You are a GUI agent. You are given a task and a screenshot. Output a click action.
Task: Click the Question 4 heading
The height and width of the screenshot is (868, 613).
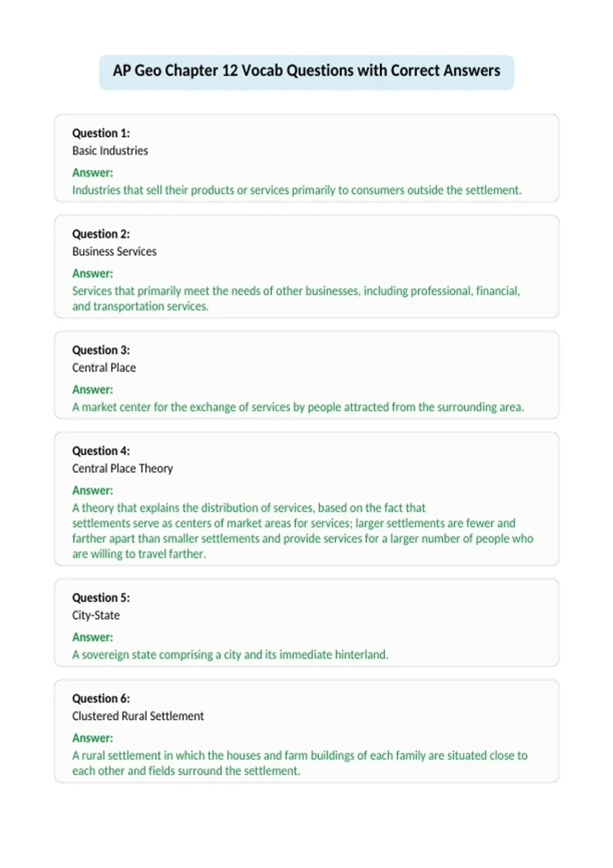coord(101,451)
